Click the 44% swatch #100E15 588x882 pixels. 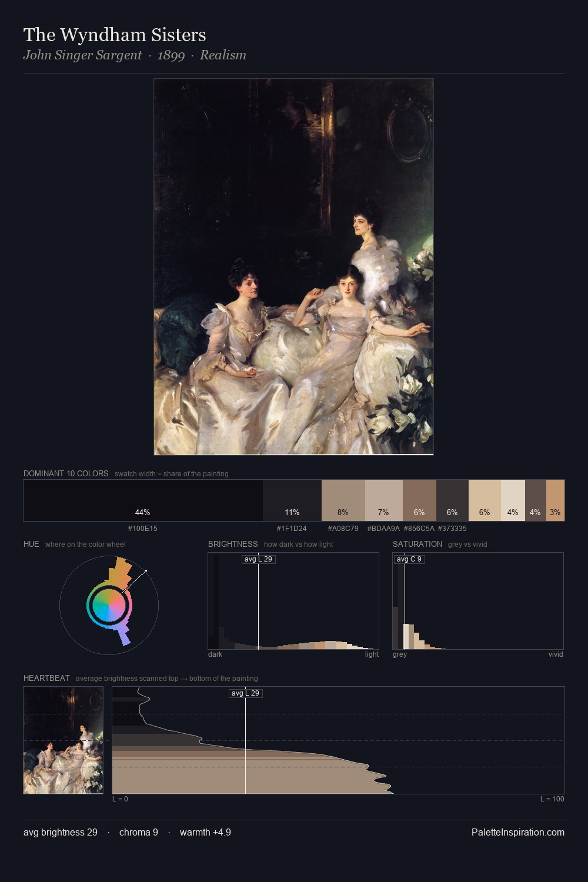pyautogui.click(x=143, y=500)
